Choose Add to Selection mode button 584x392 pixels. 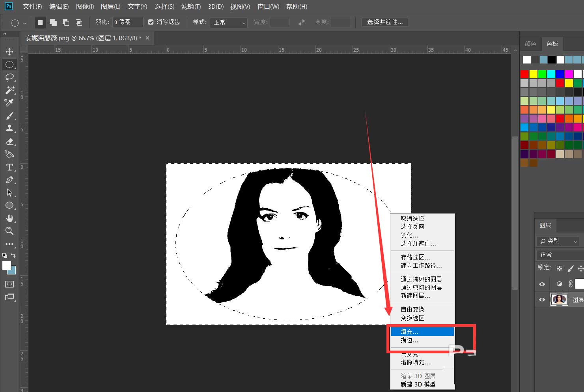pos(53,22)
